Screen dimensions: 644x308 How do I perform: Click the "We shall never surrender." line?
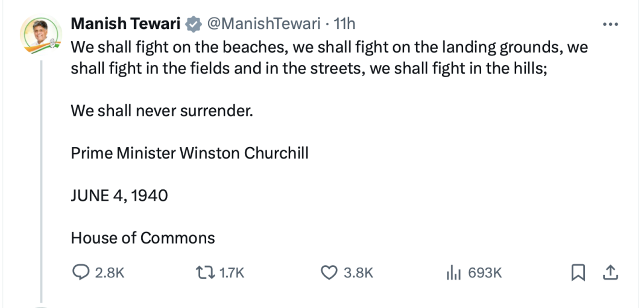[x=162, y=111]
